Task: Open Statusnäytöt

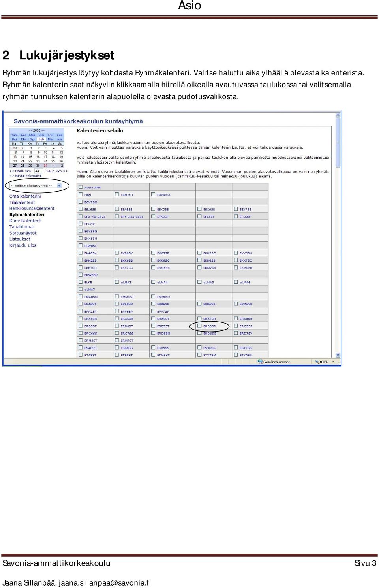Action: [23, 233]
